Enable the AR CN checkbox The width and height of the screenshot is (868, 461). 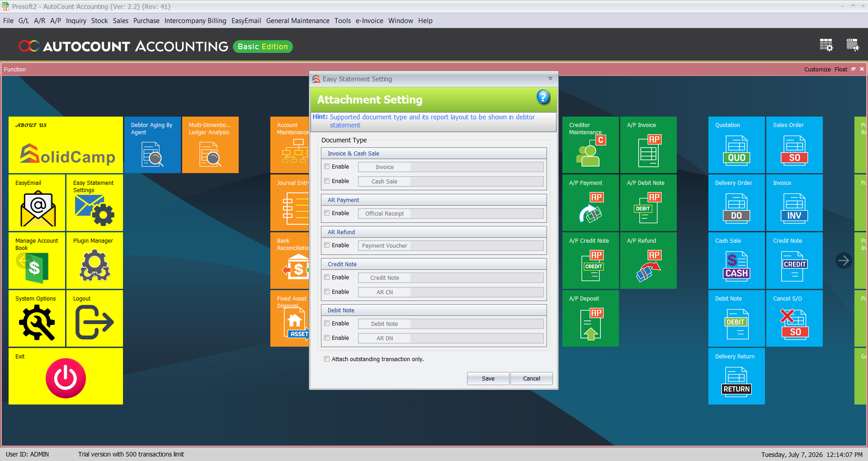pos(327,292)
